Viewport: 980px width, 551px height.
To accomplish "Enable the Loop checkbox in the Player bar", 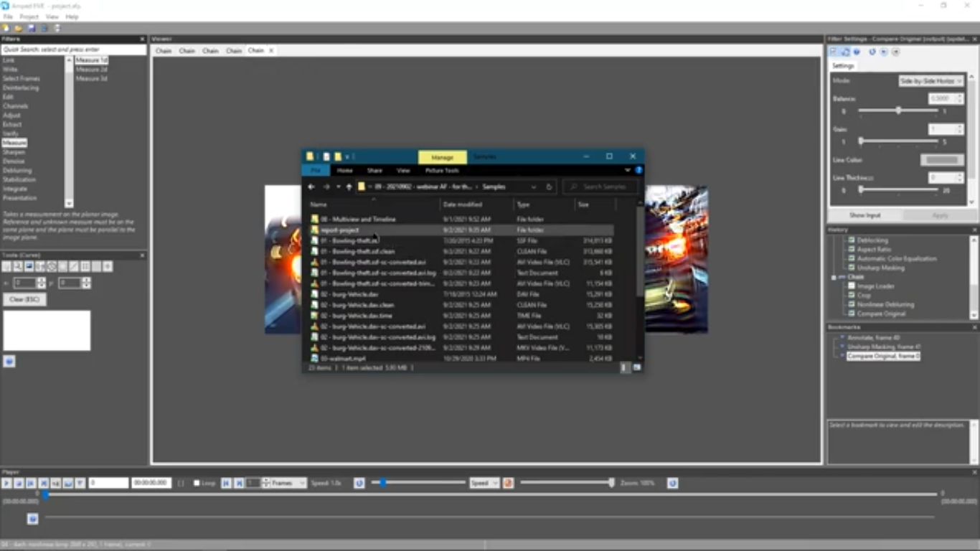I will click(x=197, y=483).
